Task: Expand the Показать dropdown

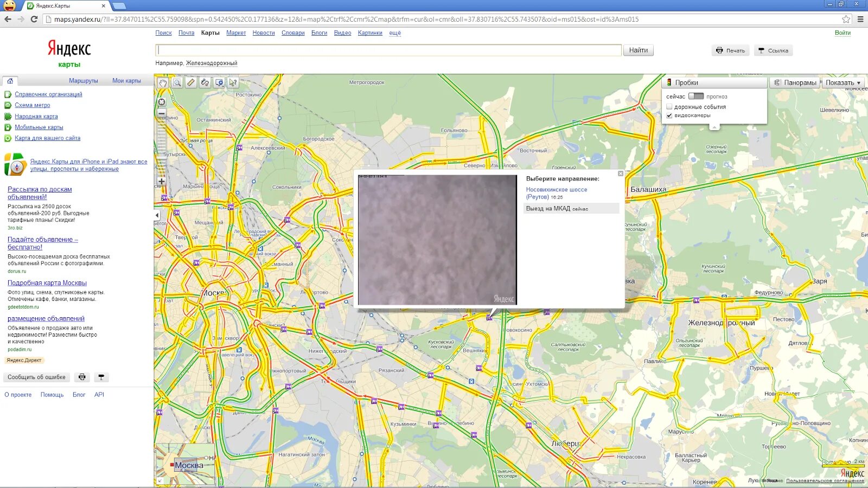Action: [x=843, y=82]
